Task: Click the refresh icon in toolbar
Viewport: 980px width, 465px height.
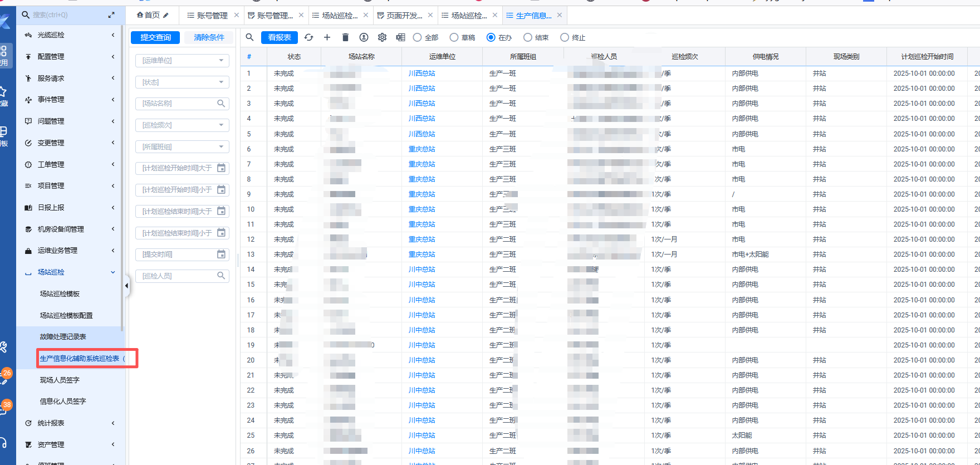Action: coord(309,37)
